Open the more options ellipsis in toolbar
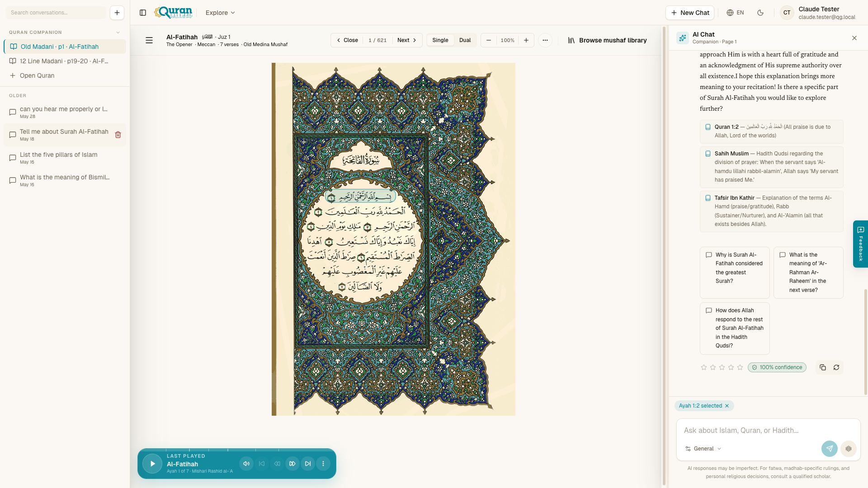 point(545,40)
